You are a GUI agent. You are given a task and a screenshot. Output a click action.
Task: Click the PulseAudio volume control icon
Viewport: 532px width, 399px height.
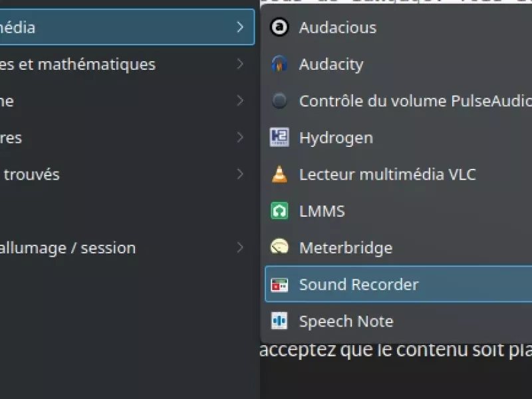click(x=279, y=101)
